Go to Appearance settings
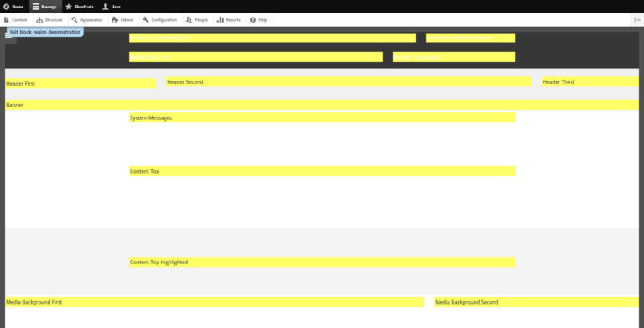644x328 pixels. point(86,20)
